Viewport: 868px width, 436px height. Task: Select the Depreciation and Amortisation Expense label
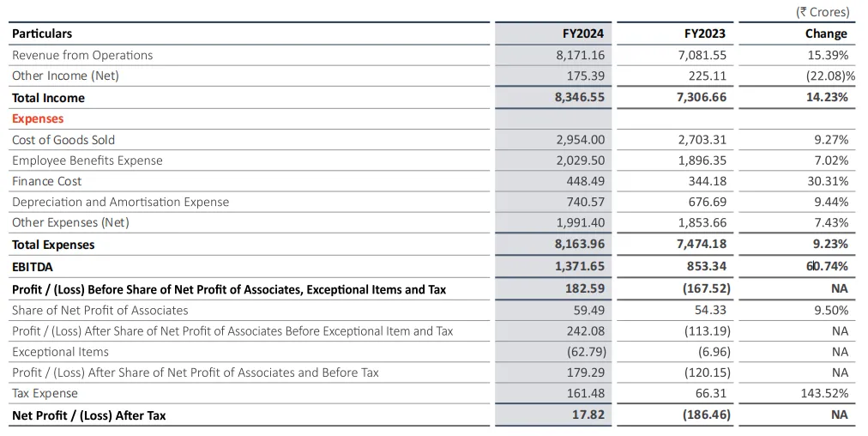121,202
